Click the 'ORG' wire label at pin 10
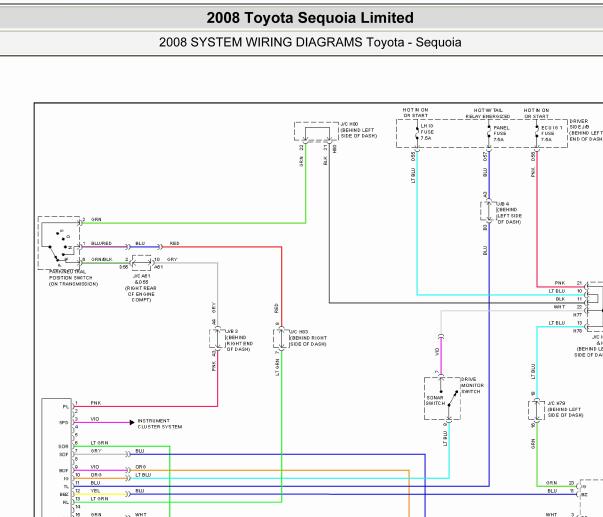 click(x=96, y=475)
